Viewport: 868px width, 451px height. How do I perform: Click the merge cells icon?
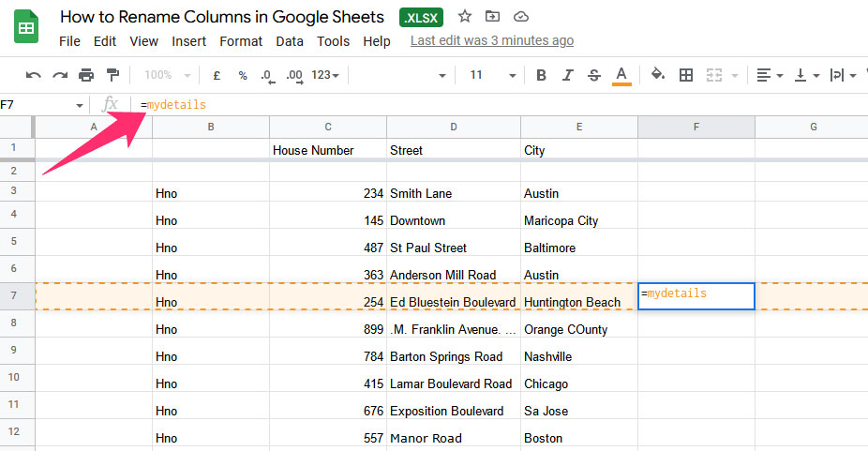[x=714, y=75]
